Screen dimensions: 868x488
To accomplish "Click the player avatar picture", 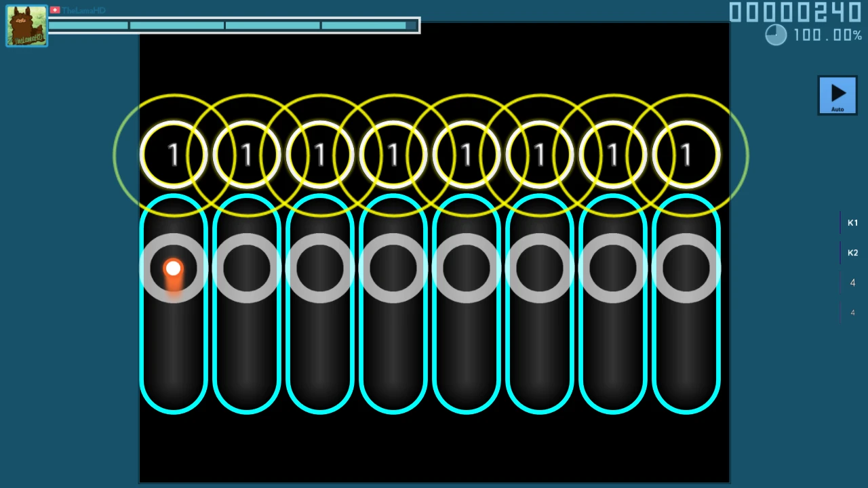I will (26, 26).
